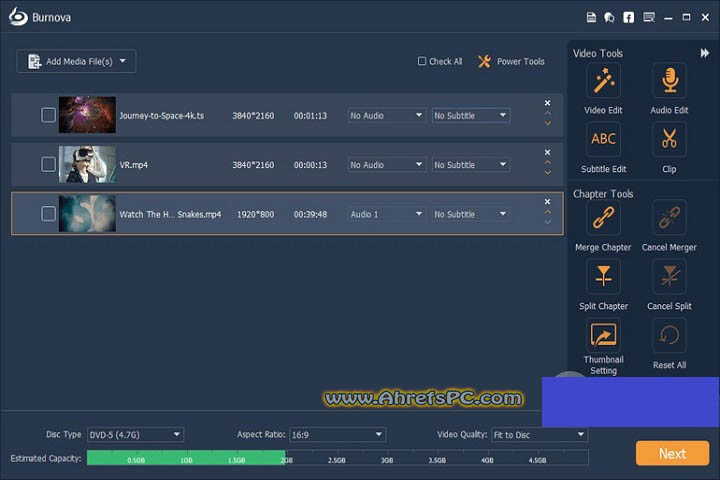The width and height of the screenshot is (720, 480).
Task: Open Add Media File(s) dropdown arrow
Action: point(123,61)
